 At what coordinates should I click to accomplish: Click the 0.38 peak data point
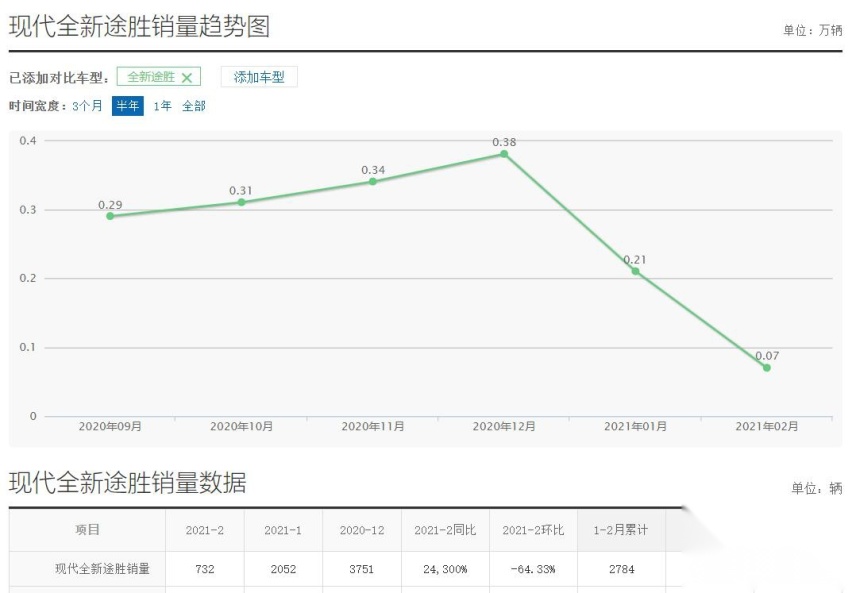coord(504,154)
